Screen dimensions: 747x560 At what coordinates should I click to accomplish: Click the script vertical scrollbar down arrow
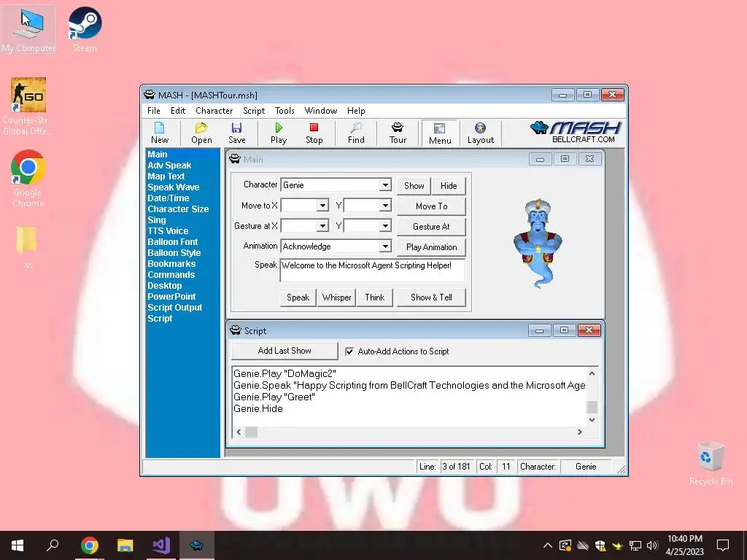pos(592,419)
